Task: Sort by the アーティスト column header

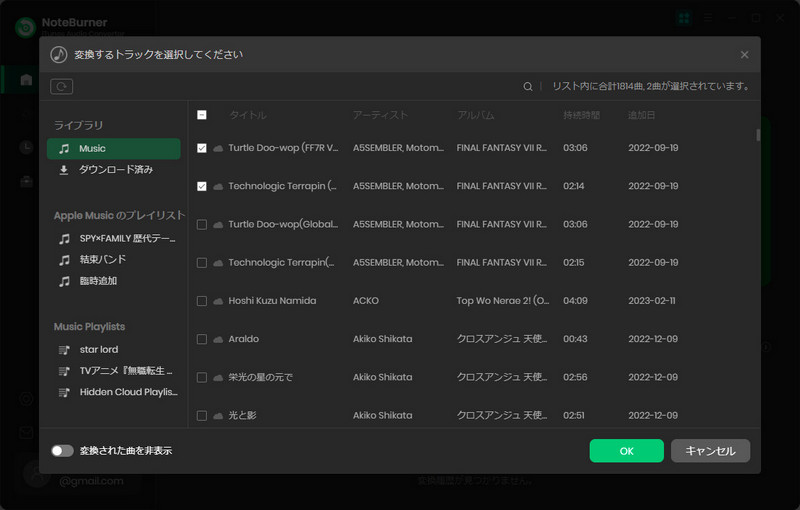Action: click(x=380, y=115)
